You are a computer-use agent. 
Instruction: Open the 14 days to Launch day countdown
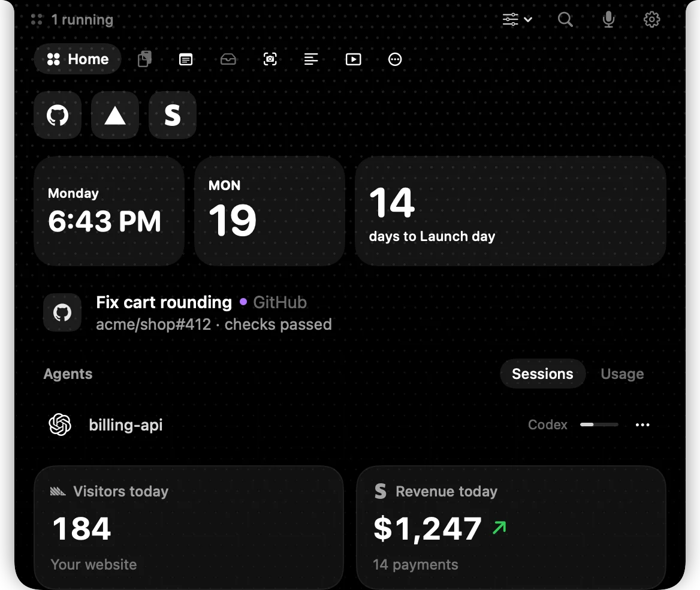pos(510,211)
